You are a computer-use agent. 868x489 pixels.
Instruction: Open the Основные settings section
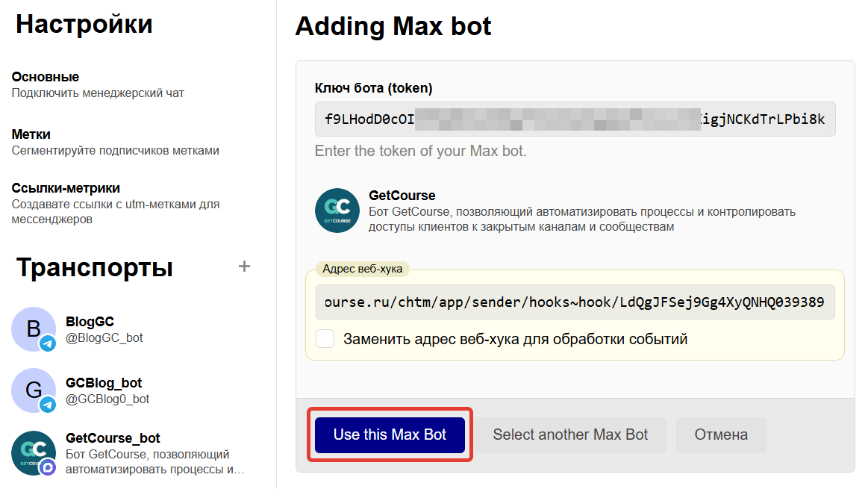tap(46, 77)
